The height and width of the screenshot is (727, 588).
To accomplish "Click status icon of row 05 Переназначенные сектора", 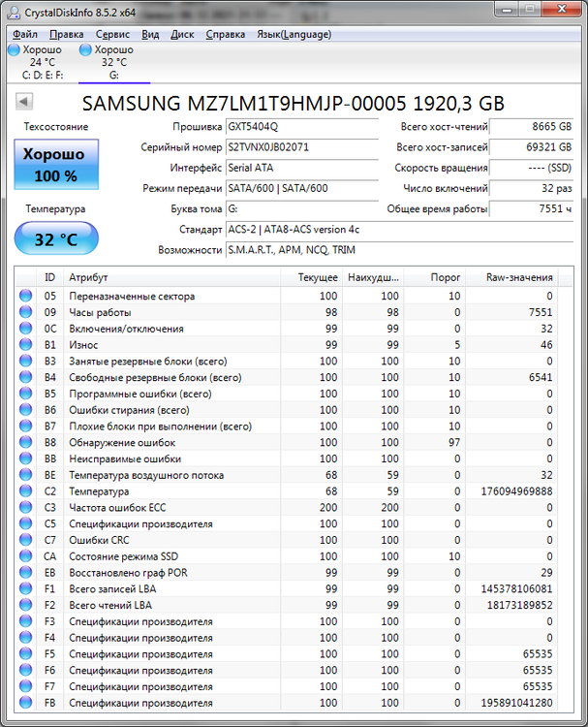I will (x=25, y=296).
